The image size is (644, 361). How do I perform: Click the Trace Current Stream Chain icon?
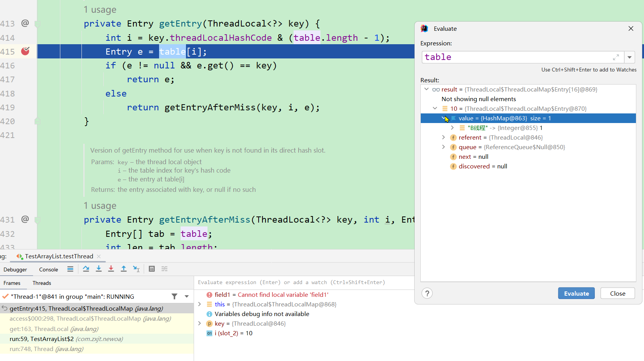click(x=164, y=269)
